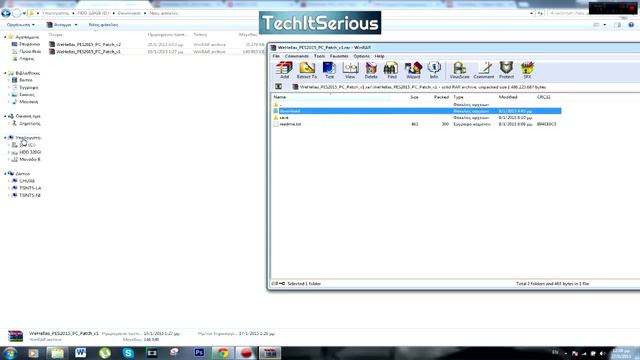Open the Comment tool
Image resolution: width=640 pixels, height=360 pixels.
(484, 70)
